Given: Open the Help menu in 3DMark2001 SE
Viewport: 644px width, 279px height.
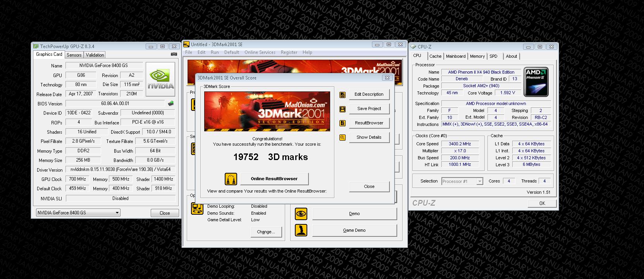Looking at the screenshot, I should pos(307,52).
